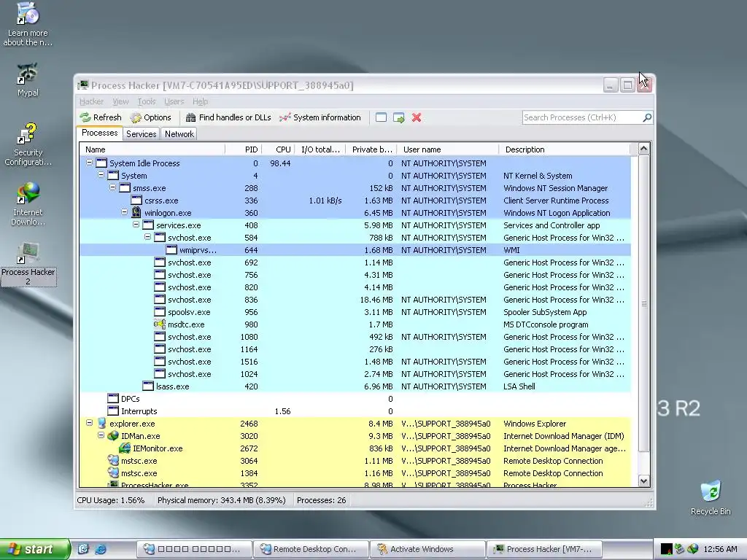
Task: Click the Refresh toolbar icon
Action: pyautogui.click(x=86, y=117)
